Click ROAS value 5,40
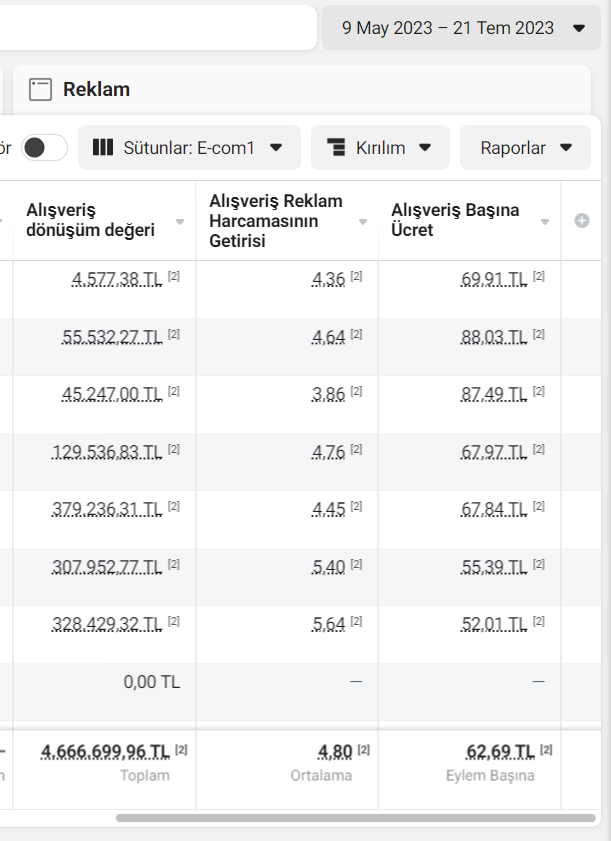The image size is (611, 841). 328,567
